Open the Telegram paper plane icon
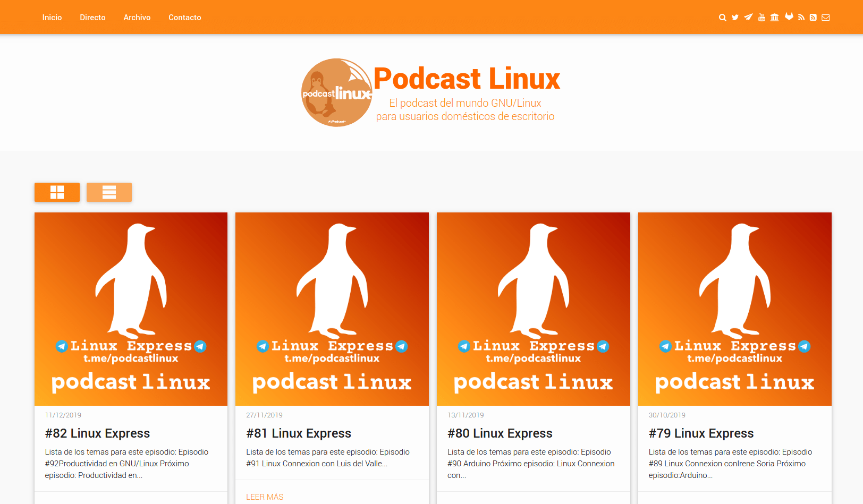 tap(748, 17)
